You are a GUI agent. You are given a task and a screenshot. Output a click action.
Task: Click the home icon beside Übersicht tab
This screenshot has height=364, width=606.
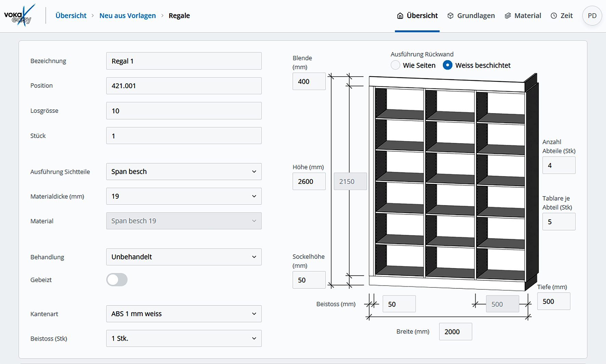coord(400,16)
